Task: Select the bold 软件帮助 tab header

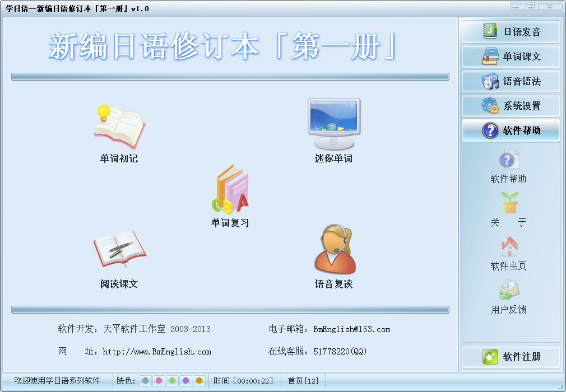Action: tap(511, 130)
